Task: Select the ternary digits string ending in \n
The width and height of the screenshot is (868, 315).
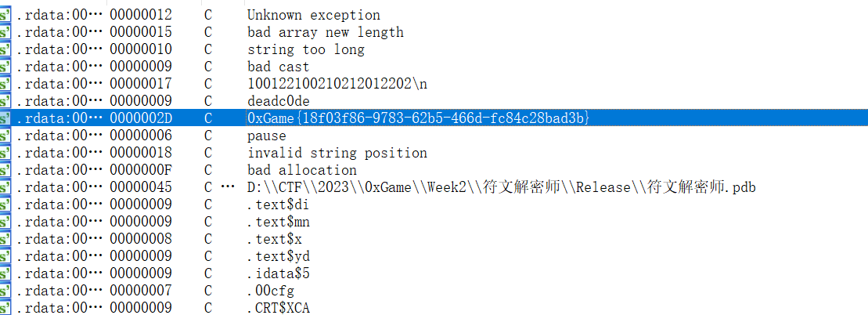Action: click(337, 84)
